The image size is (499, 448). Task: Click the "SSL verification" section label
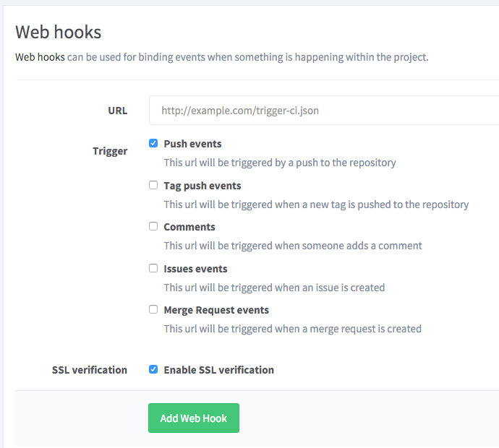tap(90, 370)
